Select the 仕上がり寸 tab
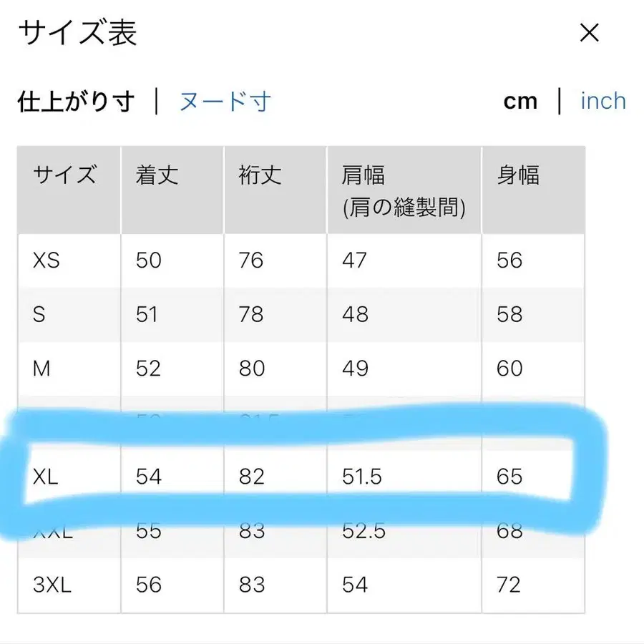Image resolution: width=644 pixels, height=644 pixels. pyautogui.click(x=76, y=102)
